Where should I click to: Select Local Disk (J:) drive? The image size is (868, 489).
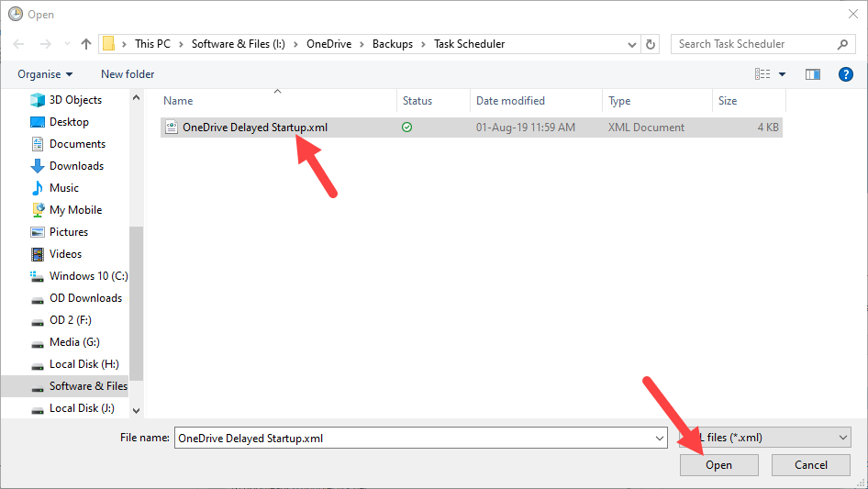(x=72, y=408)
